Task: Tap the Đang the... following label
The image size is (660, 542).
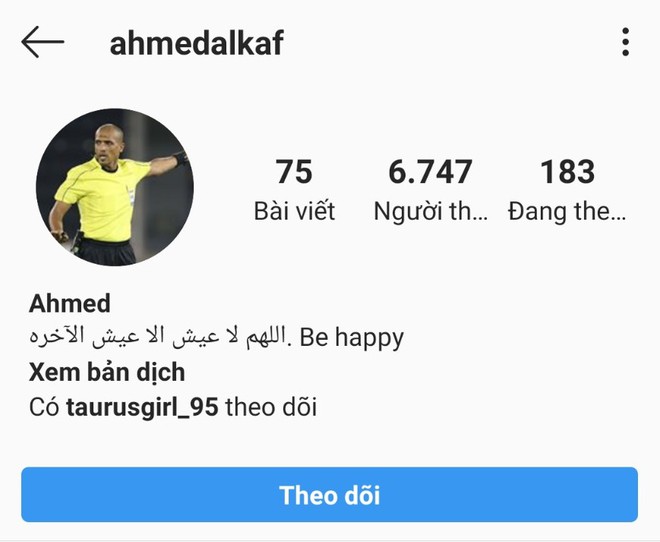Action: [x=567, y=211]
